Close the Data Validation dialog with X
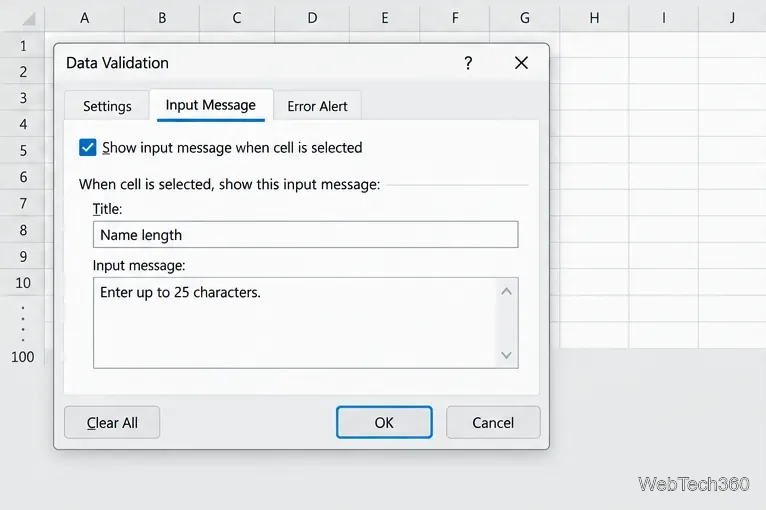Screen dimensions: 766x510 click(521, 63)
